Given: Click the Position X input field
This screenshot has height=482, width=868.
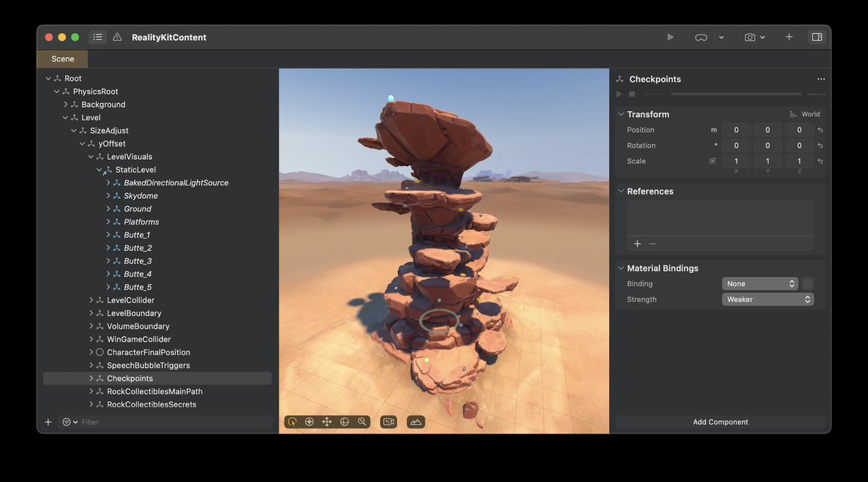Looking at the screenshot, I should [x=736, y=130].
